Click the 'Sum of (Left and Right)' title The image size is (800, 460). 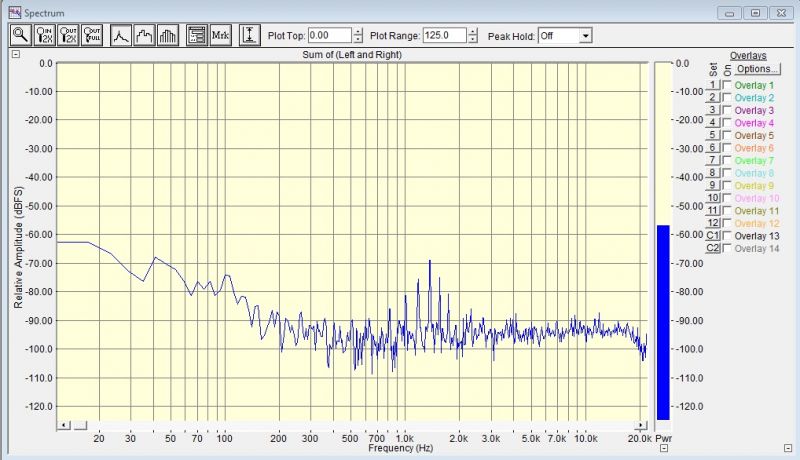[352, 55]
